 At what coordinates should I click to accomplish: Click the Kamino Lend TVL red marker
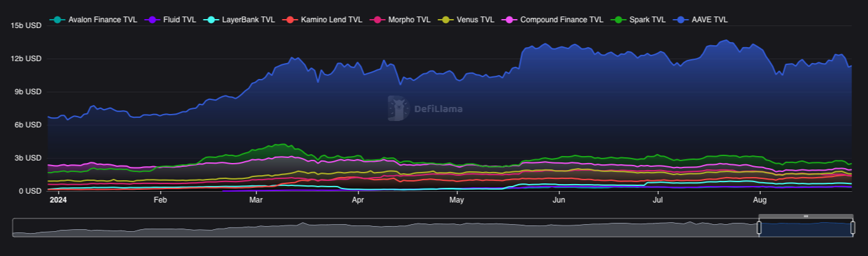(290, 20)
